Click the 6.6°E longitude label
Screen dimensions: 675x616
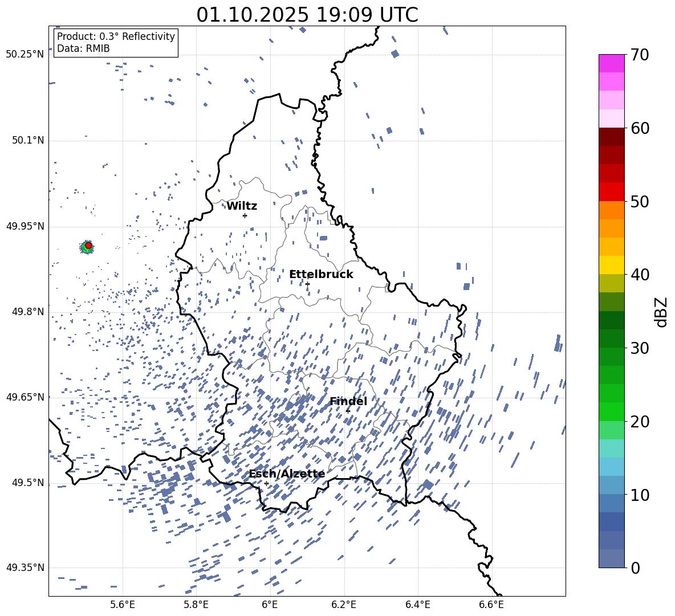pyautogui.click(x=491, y=605)
